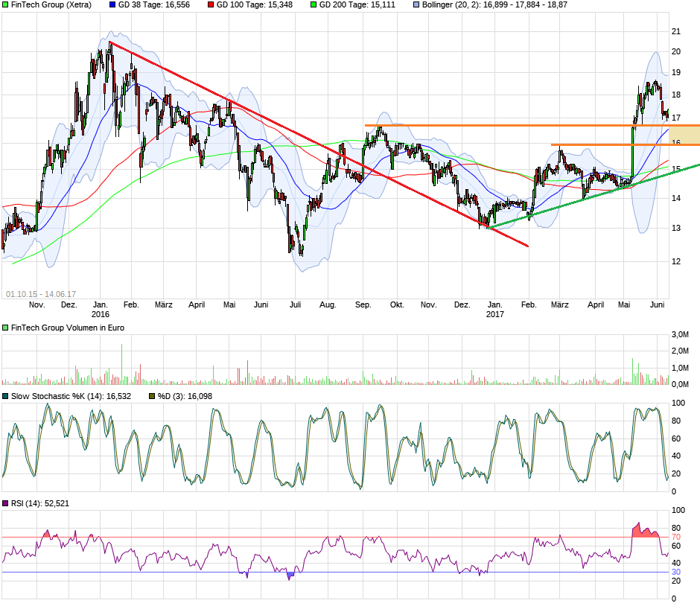The height and width of the screenshot is (606, 700).
Task: Click the 2017 year label on time axis
Action: 494,314
